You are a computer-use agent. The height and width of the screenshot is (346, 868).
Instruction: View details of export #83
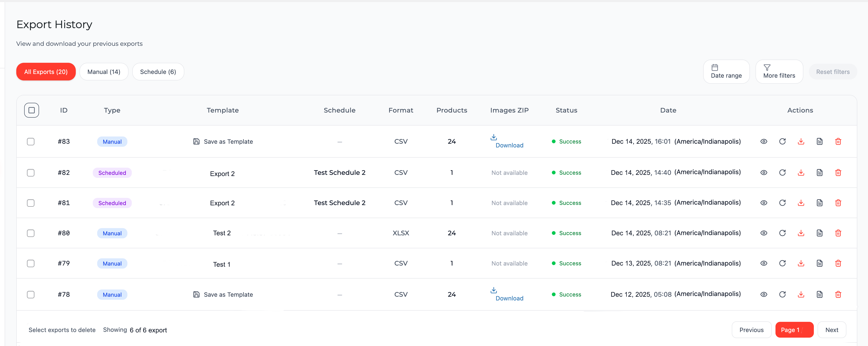tap(764, 142)
